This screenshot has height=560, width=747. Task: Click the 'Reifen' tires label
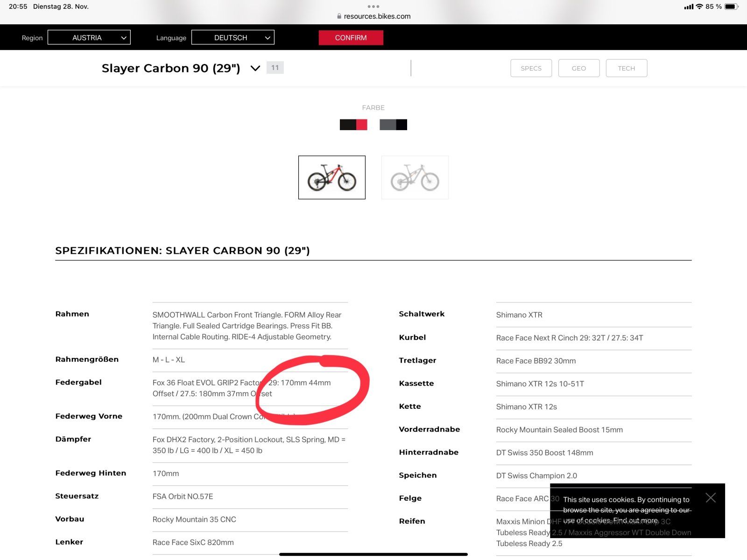click(412, 521)
